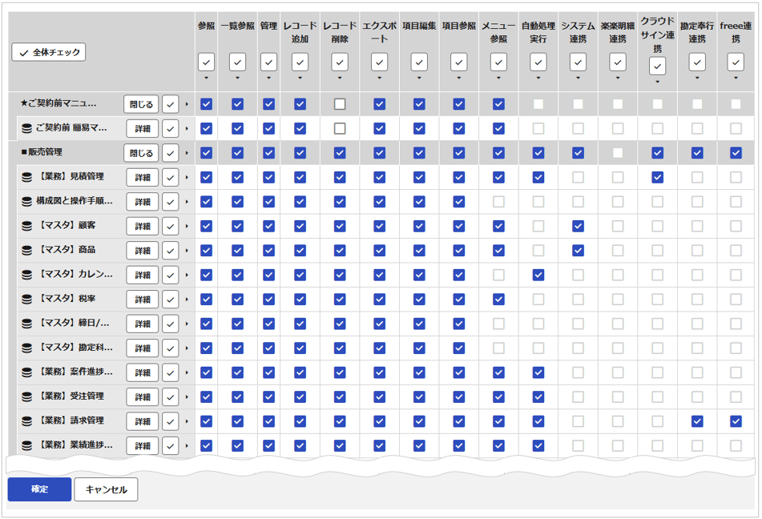Open 詳細 for 【業務】業績進捗... row
The image size is (762, 519).
click(x=142, y=446)
